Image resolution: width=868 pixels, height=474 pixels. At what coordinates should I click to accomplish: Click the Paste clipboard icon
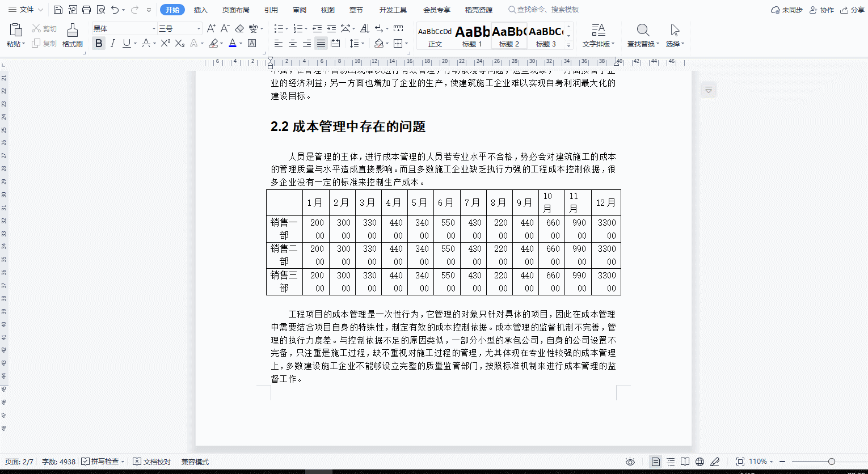pos(16,30)
